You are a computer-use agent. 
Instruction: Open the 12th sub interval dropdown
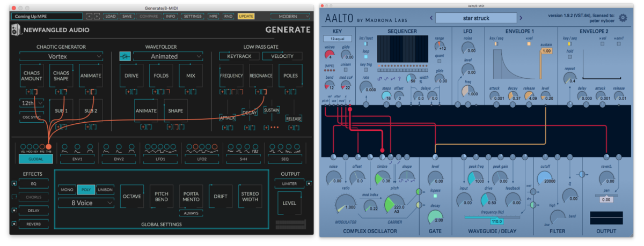[32, 102]
